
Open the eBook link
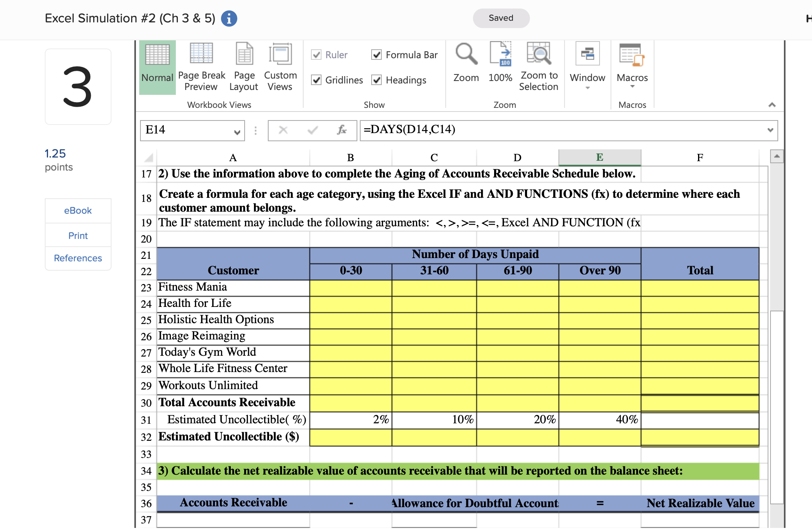78,210
